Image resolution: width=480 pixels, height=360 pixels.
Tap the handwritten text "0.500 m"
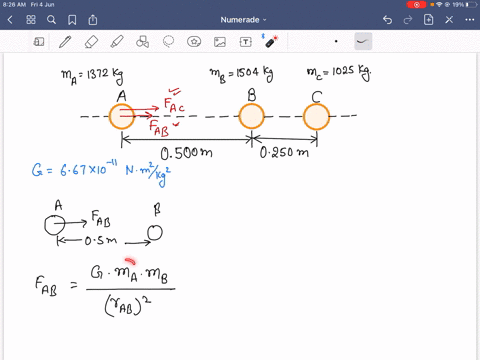click(186, 153)
